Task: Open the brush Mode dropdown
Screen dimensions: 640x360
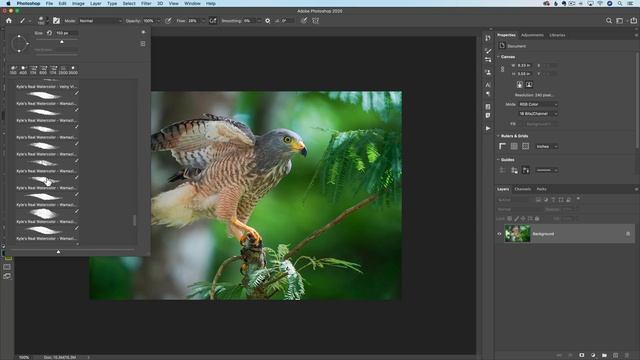Action: 100,20
